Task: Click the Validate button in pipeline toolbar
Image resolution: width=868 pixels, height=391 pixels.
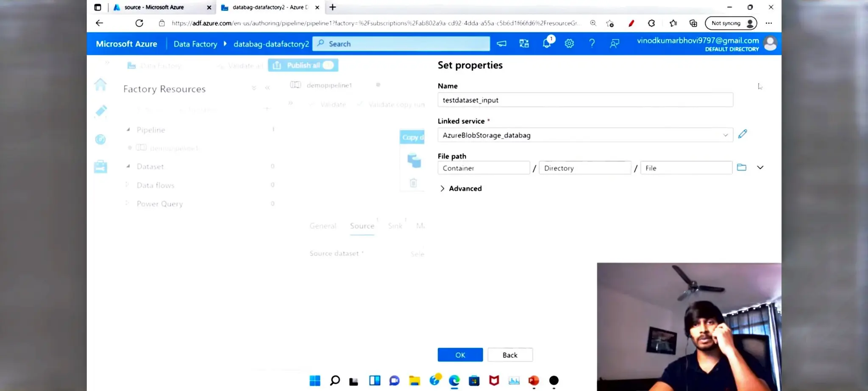Action: [328, 104]
